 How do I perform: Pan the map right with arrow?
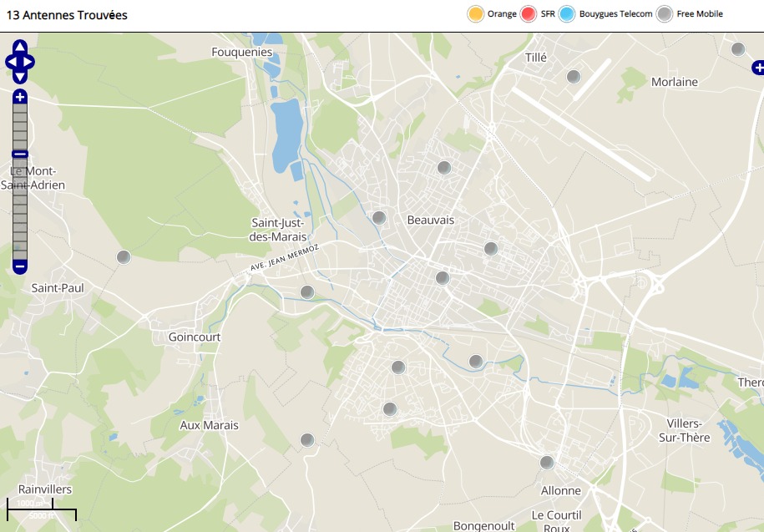30,62
